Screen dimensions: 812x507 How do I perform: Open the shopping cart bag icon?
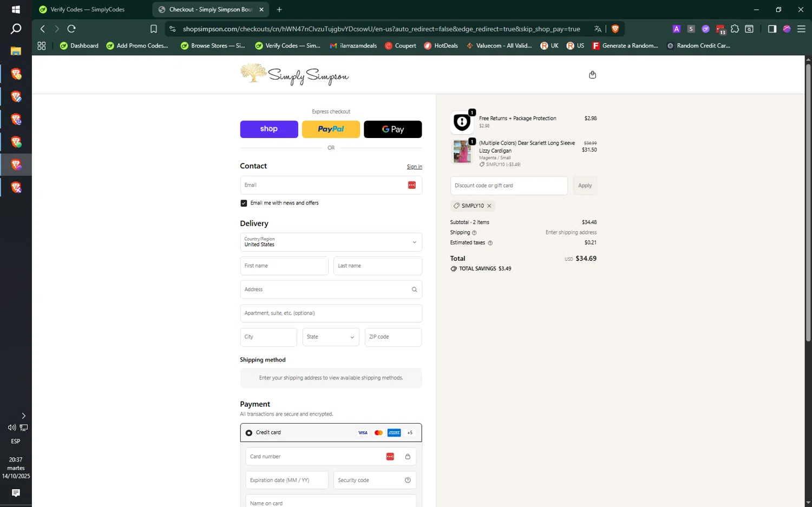pos(592,75)
